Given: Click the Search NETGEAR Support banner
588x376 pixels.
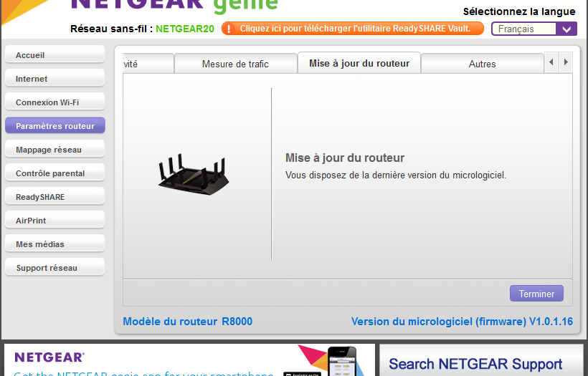Looking at the screenshot, I should [480, 362].
